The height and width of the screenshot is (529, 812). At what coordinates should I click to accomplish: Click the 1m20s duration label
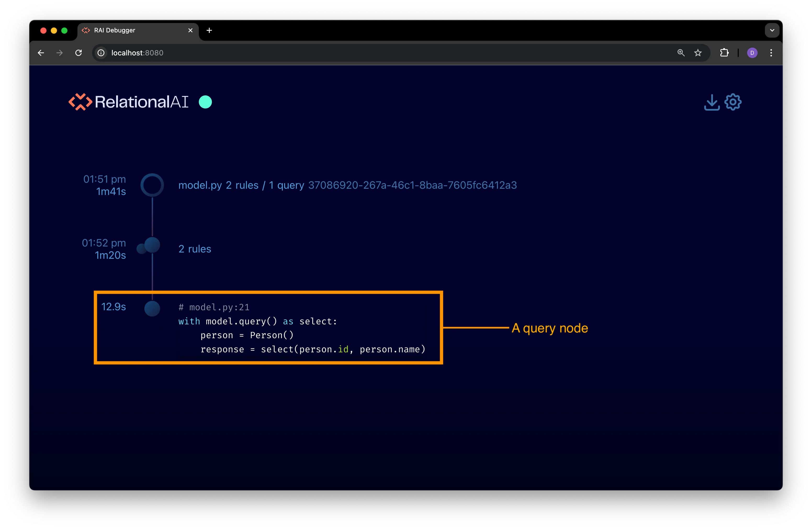(x=110, y=255)
